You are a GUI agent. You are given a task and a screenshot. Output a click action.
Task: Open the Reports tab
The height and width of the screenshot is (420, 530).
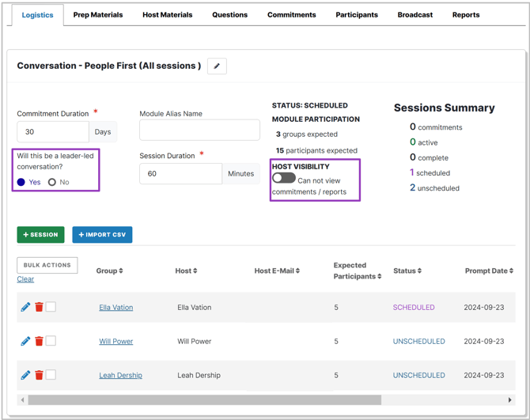[465, 15]
